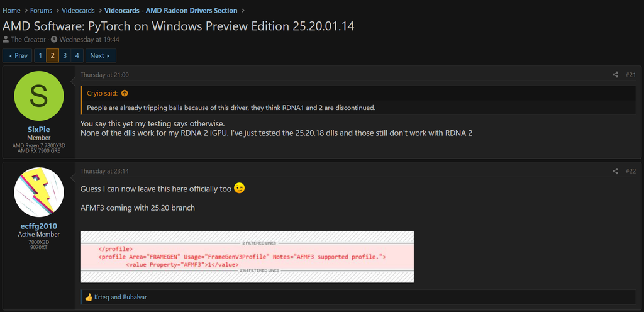Click the quoted text about RDNA1 and 2
The width and height of the screenshot is (644, 312).
tap(231, 108)
